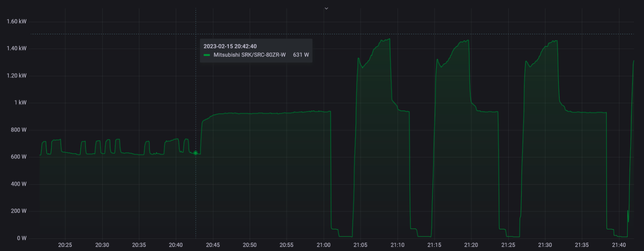Click the 800 W y-axis label
The image size is (644, 251).
pos(19,130)
